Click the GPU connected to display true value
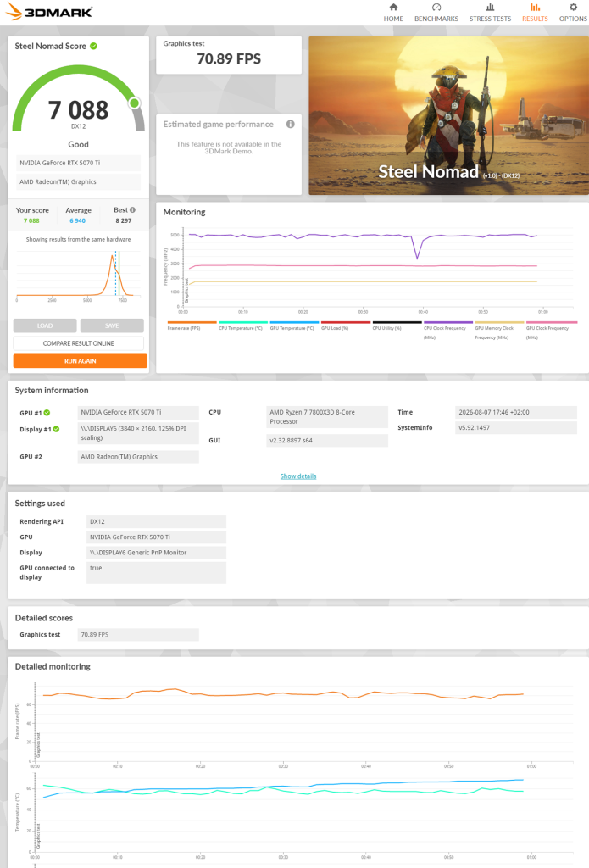Image resolution: width=589 pixels, height=868 pixels. tap(156, 572)
